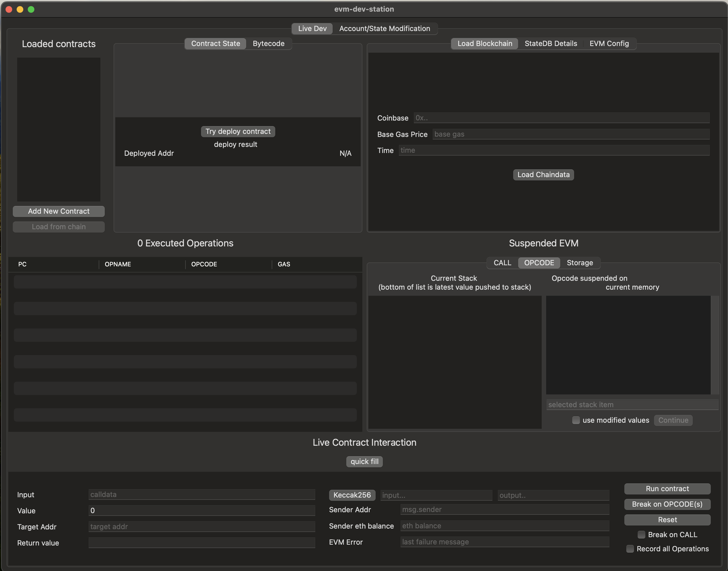Click Load Chaindata button
728x571 pixels.
(x=543, y=175)
